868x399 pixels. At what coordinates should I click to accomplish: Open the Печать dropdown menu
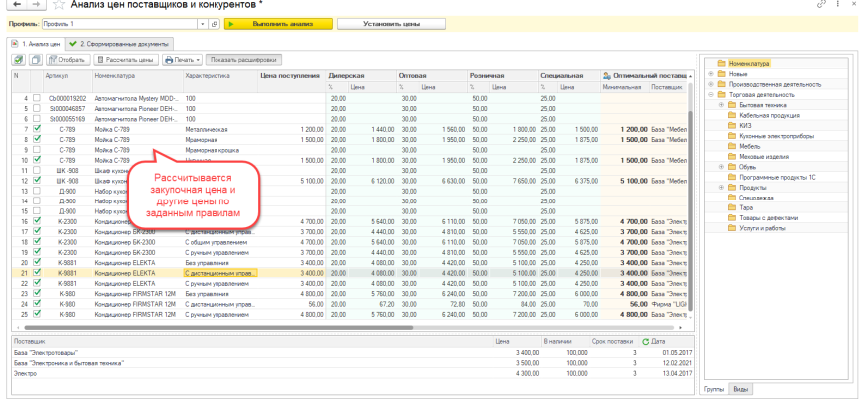click(186, 60)
